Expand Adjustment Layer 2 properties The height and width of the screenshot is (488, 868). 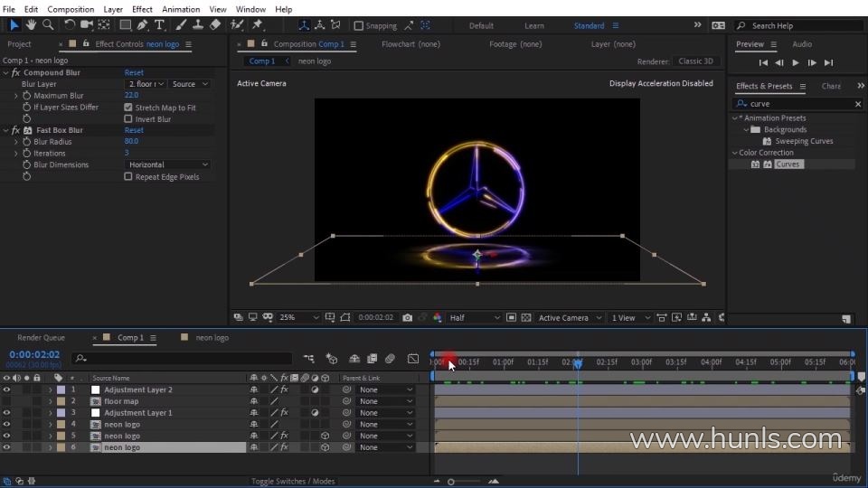coord(51,389)
